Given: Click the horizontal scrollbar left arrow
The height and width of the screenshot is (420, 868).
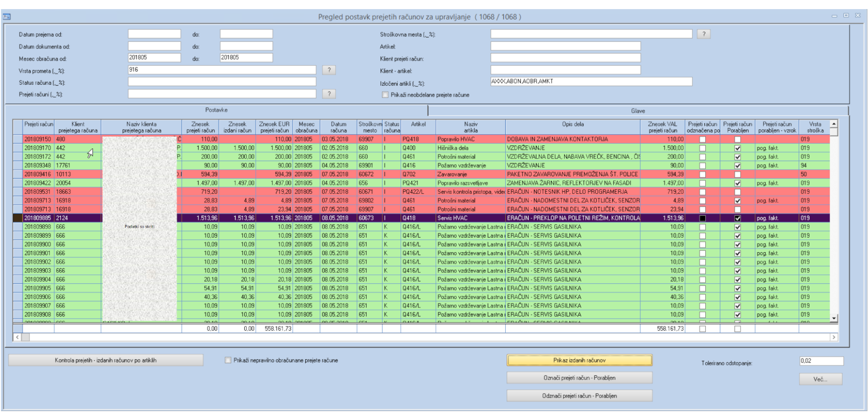Looking at the screenshot, I should click(x=18, y=337).
